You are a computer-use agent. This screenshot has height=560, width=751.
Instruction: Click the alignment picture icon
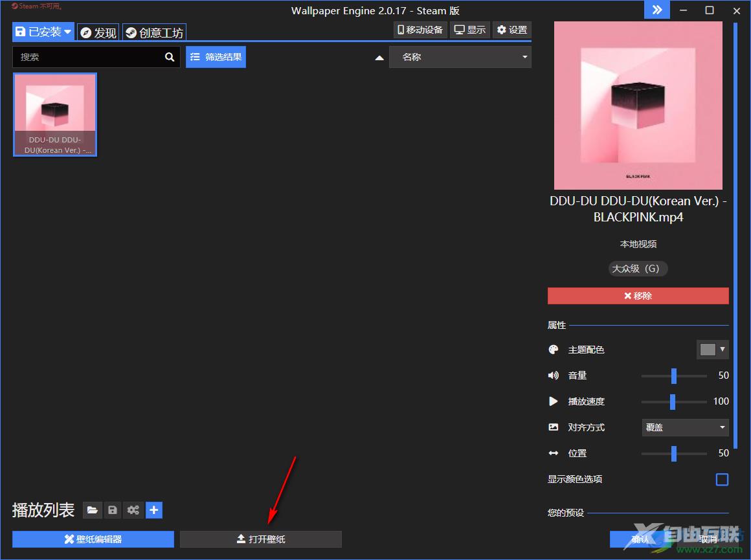click(553, 427)
